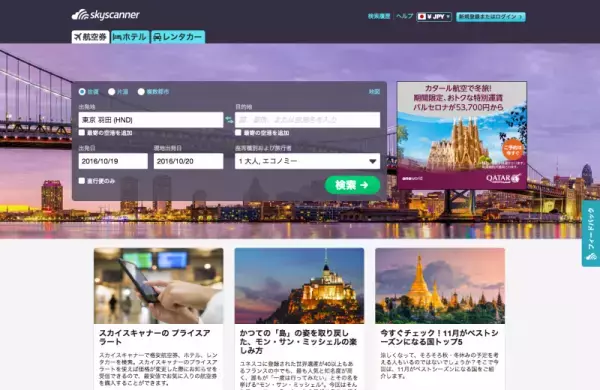Open the フィードバック feedback side tab
Screen dimensions: 600x390
click(x=591, y=233)
